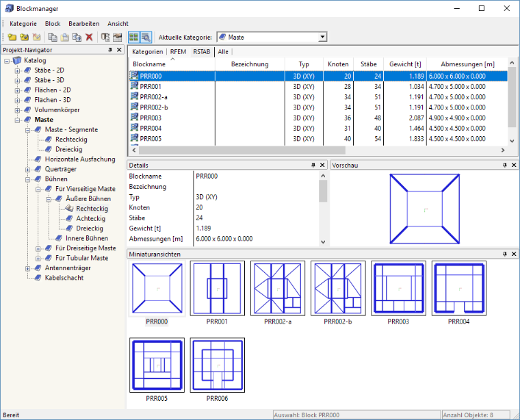The width and height of the screenshot is (520, 420).
Task: Open the Ansicht menu
Action: pos(118,23)
